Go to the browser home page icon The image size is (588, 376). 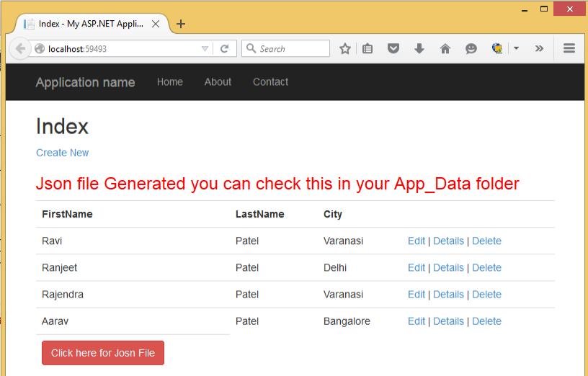[x=445, y=48]
